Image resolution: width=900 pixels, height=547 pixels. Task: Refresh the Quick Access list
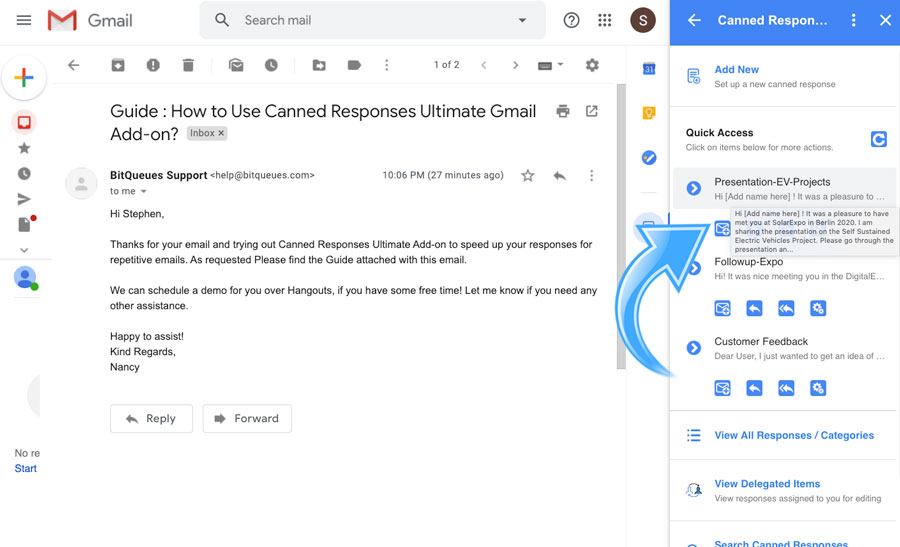point(878,139)
